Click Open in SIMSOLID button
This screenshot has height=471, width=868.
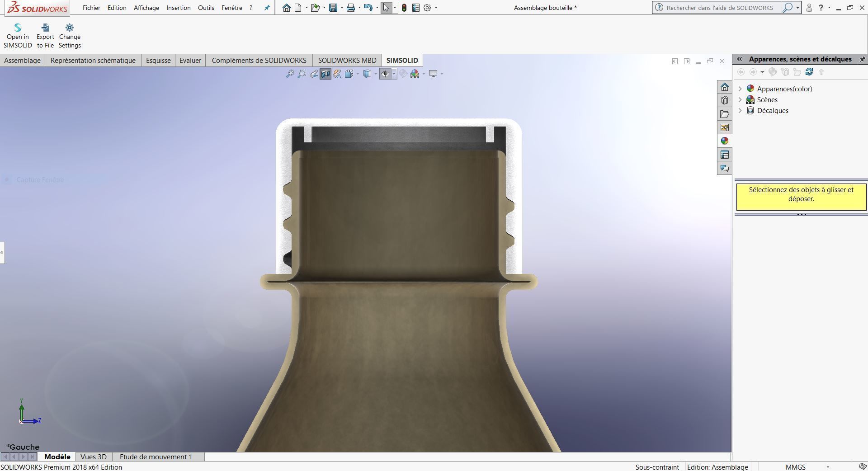[x=18, y=36]
